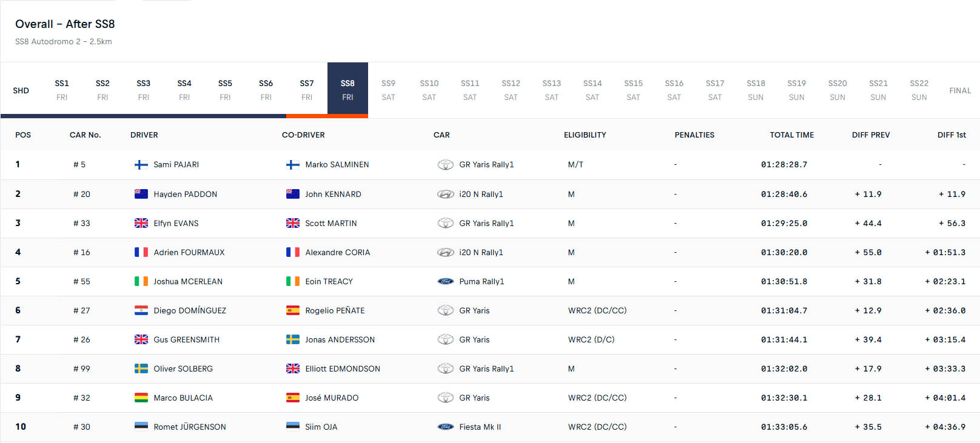Select the SS18 Sunday stage tab
Image resolution: width=980 pixels, height=443 pixels.
[756, 90]
